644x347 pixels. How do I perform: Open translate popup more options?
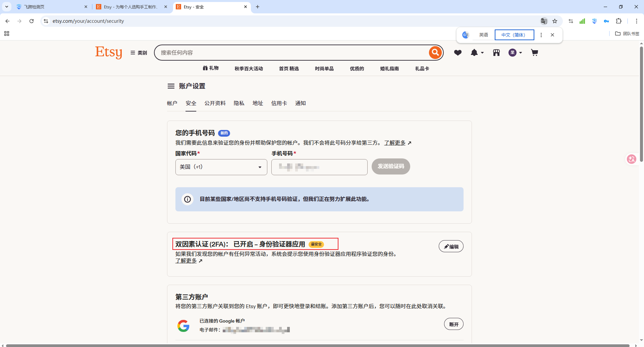pos(541,35)
